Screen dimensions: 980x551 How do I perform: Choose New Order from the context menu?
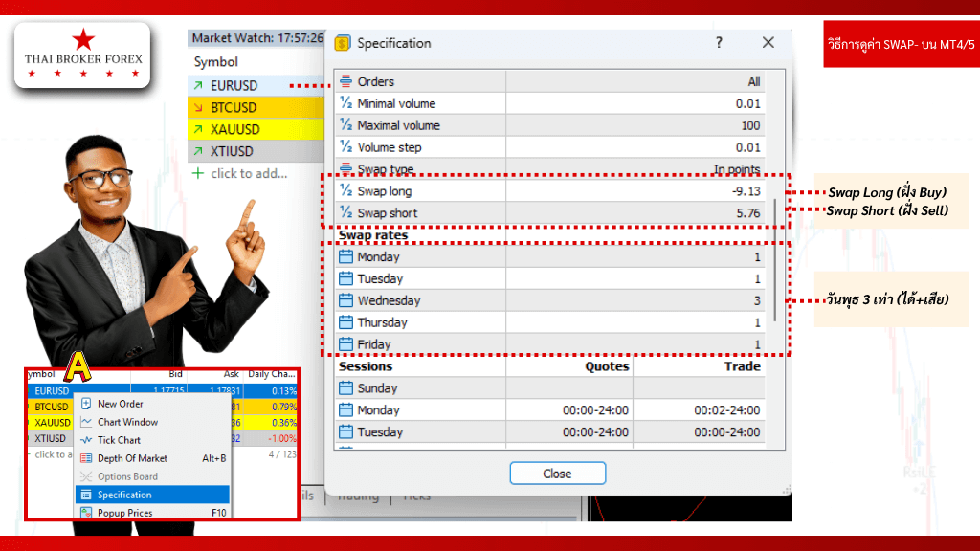click(152, 404)
